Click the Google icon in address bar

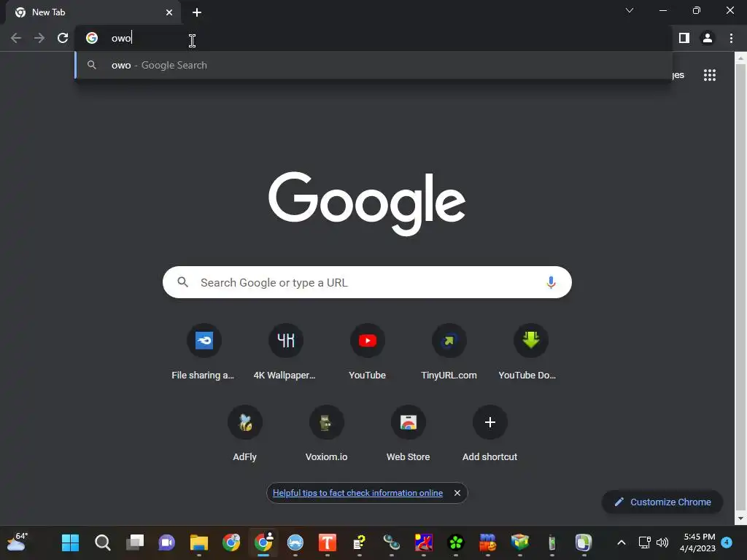pyautogui.click(x=92, y=38)
